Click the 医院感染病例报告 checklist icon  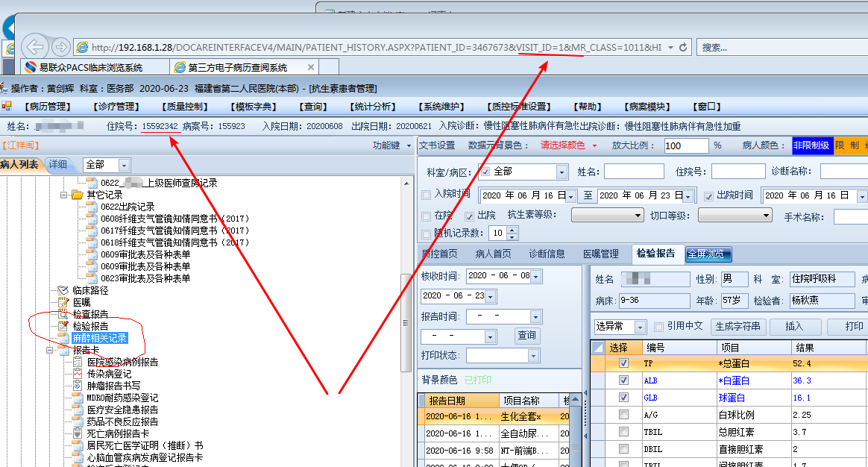(x=78, y=363)
